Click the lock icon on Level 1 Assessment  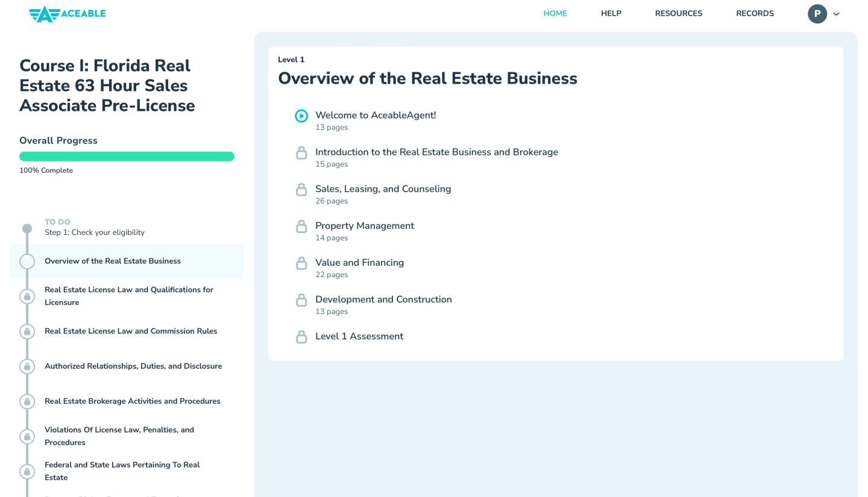pos(301,337)
